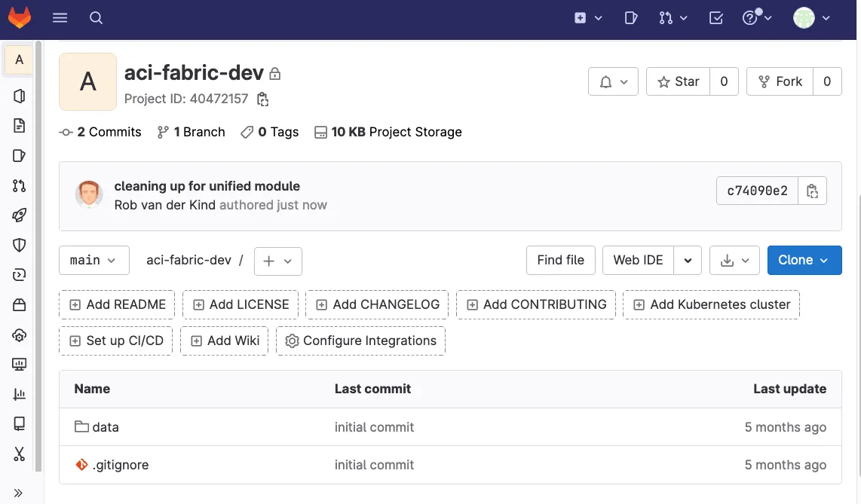
Task: Click the GitLab fox logo
Action: (20, 18)
